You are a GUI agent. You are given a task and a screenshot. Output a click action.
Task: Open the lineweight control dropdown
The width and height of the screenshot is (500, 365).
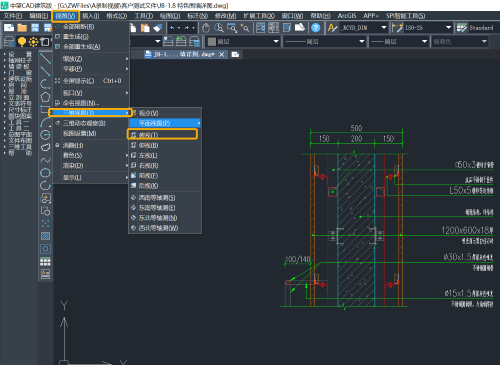(424, 42)
